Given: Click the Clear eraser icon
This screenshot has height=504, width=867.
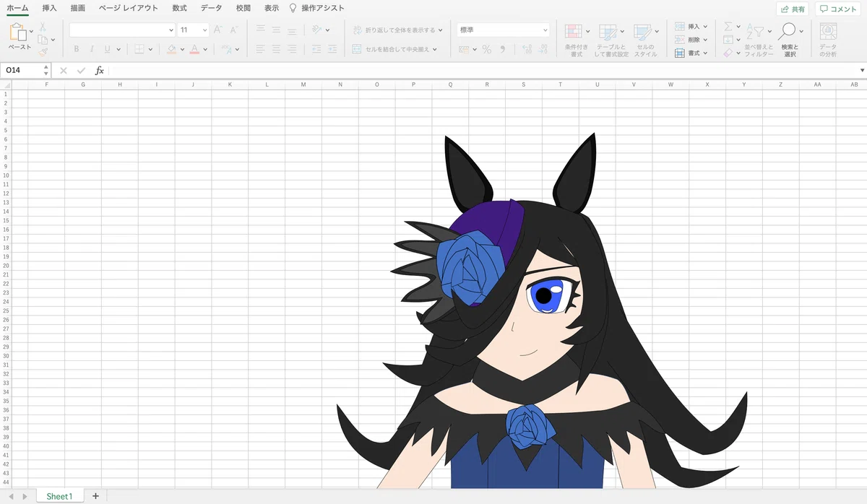Looking at the screenshot, I should (728, 53).
